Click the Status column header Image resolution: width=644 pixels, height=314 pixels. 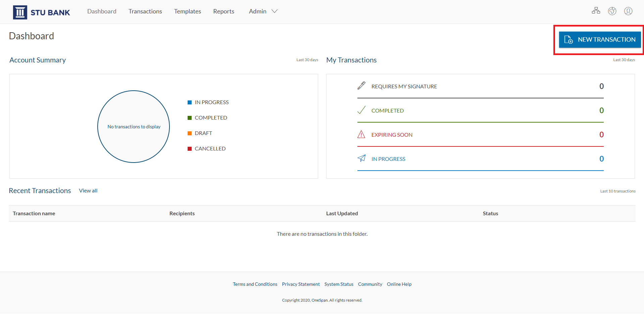[491, 213]
